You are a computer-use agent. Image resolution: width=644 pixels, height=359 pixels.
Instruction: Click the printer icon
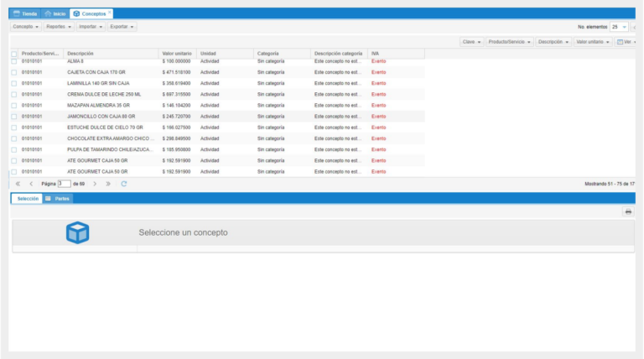click(x=627, y=211)
